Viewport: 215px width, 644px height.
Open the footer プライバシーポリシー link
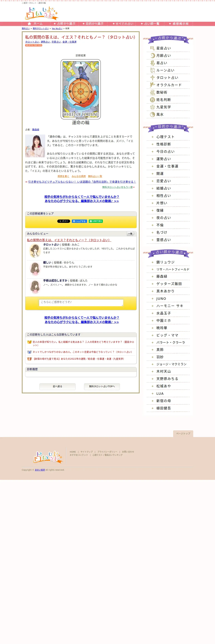(x=107, y=452)
